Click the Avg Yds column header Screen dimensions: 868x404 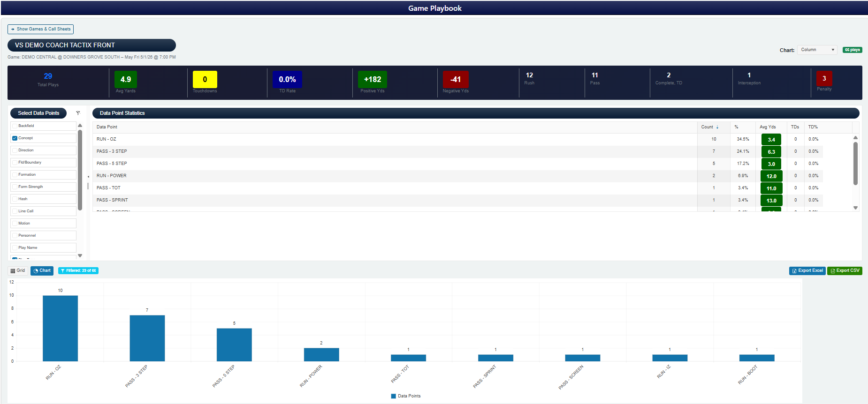768,127
